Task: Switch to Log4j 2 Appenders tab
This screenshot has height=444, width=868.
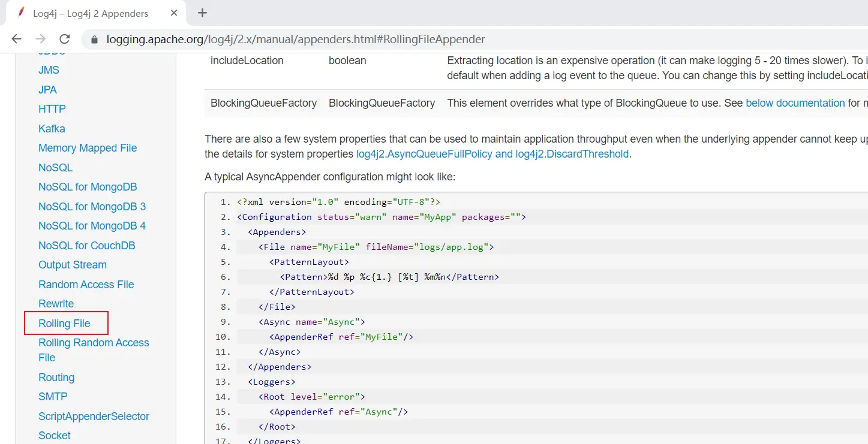Action: click(90, 13)
